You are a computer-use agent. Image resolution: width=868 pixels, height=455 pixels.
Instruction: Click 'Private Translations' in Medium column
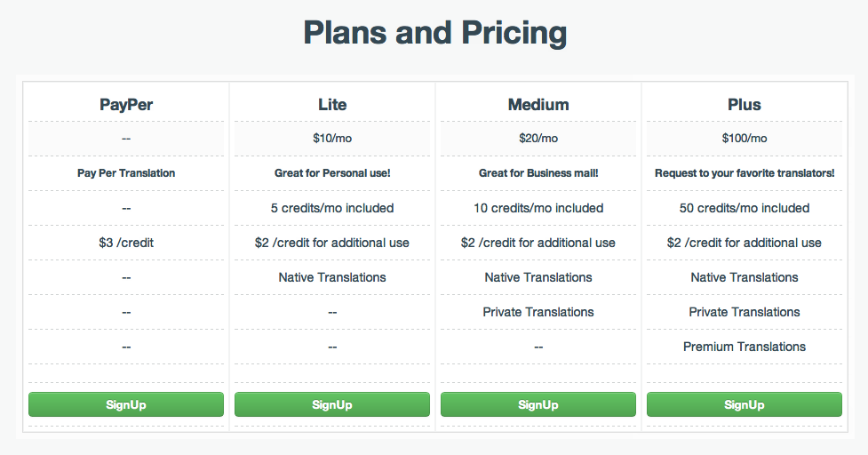(538, 312)
